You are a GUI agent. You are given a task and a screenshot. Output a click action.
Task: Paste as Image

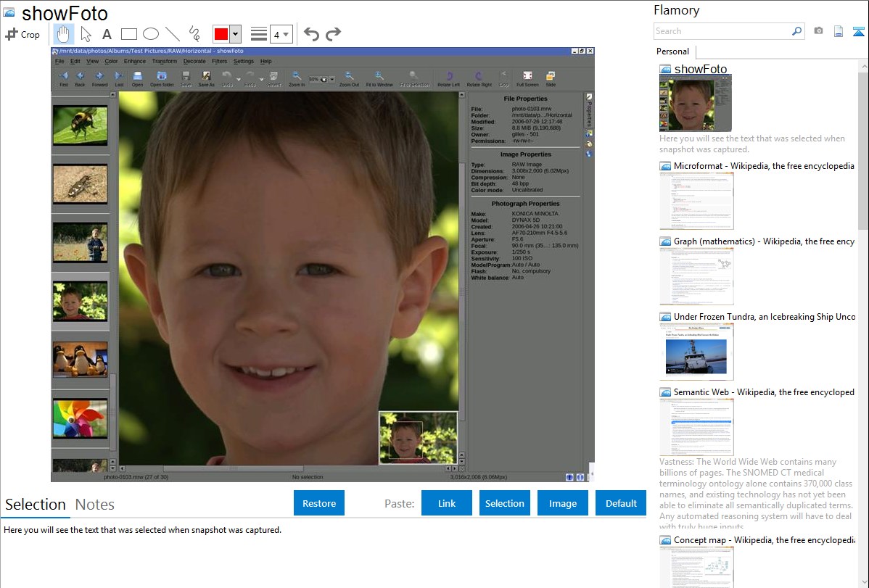click(x=562, y=503)
